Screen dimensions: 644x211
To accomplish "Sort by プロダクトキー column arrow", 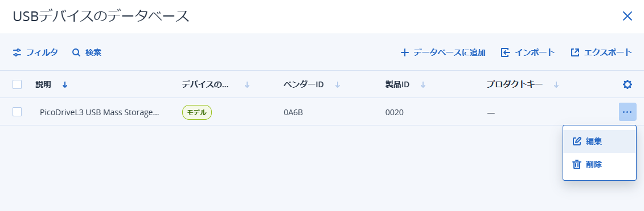I will pyautogui.click(x=556, y=85).
